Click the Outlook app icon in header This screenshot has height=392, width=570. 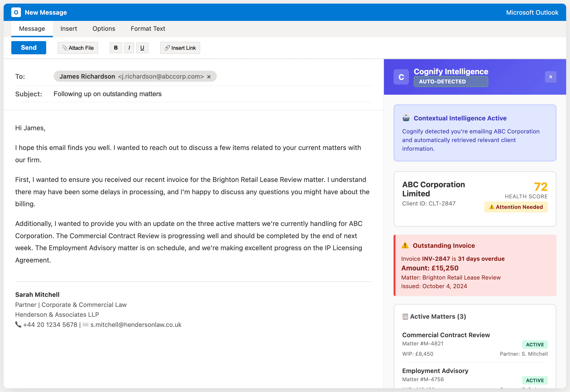[16, 12]
